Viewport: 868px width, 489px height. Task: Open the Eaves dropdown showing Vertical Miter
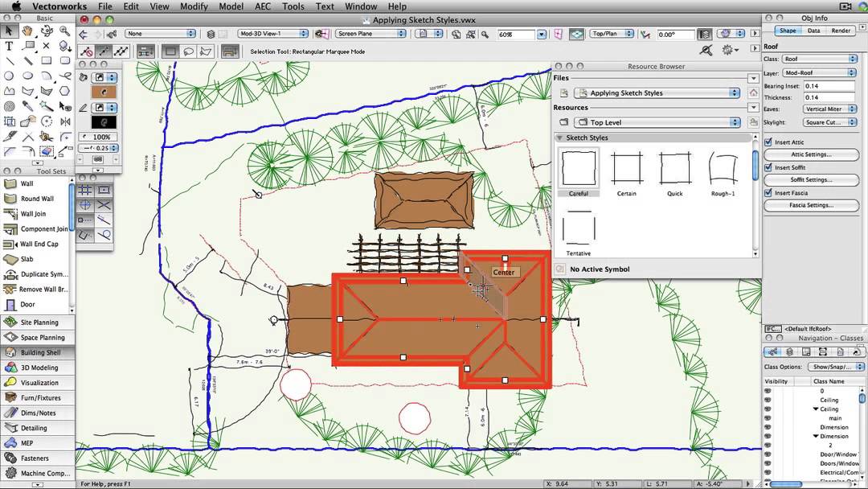pos(829,109)
